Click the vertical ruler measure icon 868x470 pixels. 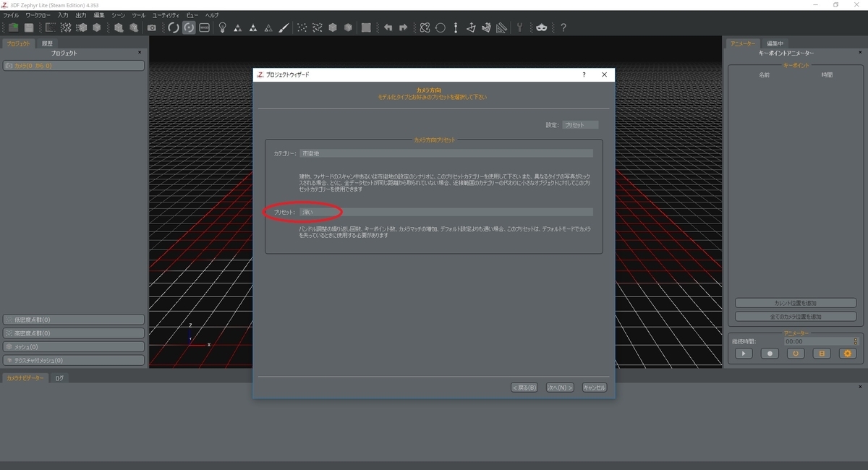(x=456, y=28)
